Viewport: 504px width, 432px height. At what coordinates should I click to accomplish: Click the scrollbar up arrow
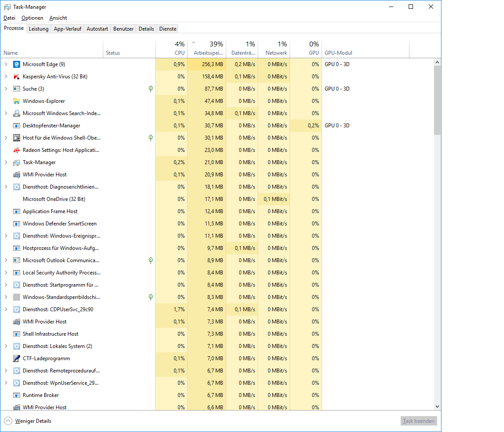pyautogui.click(x=437, y=62)
